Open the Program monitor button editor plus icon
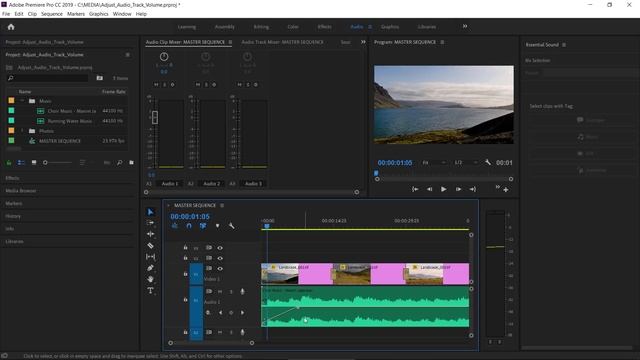This screenshot has width=640, height=360. click(x=506, y=190)
